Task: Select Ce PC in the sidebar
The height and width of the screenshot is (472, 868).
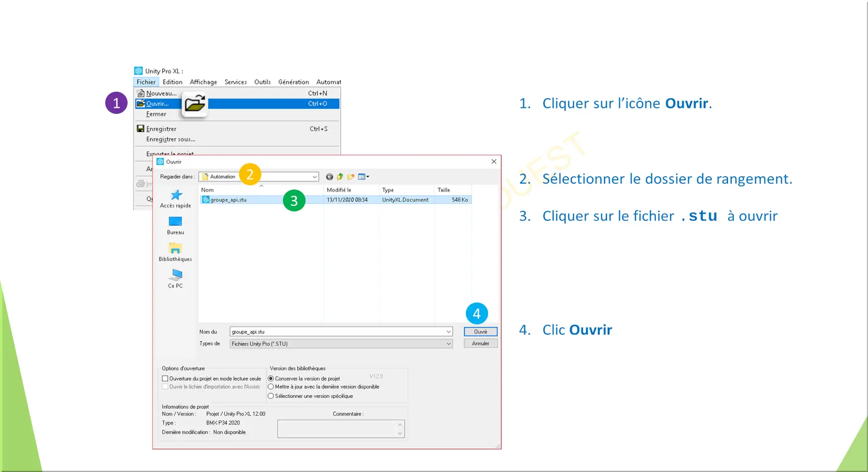Action: pos(175,278)
